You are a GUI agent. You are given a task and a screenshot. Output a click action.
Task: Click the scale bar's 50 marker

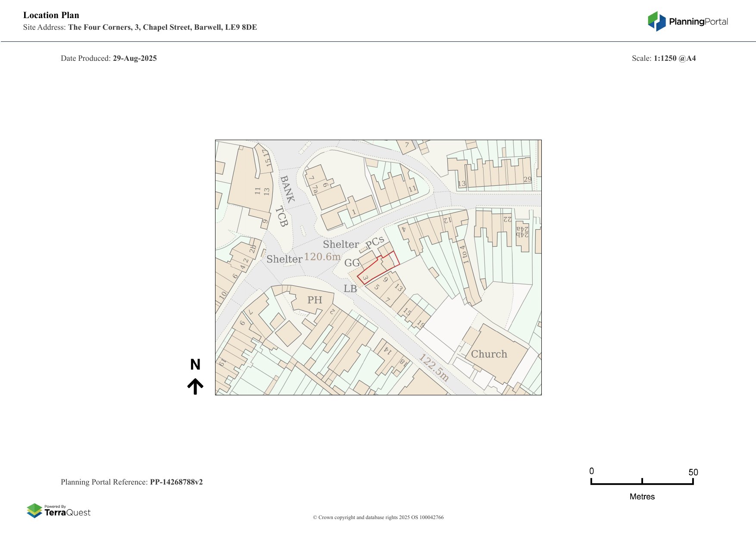point(693,472)
